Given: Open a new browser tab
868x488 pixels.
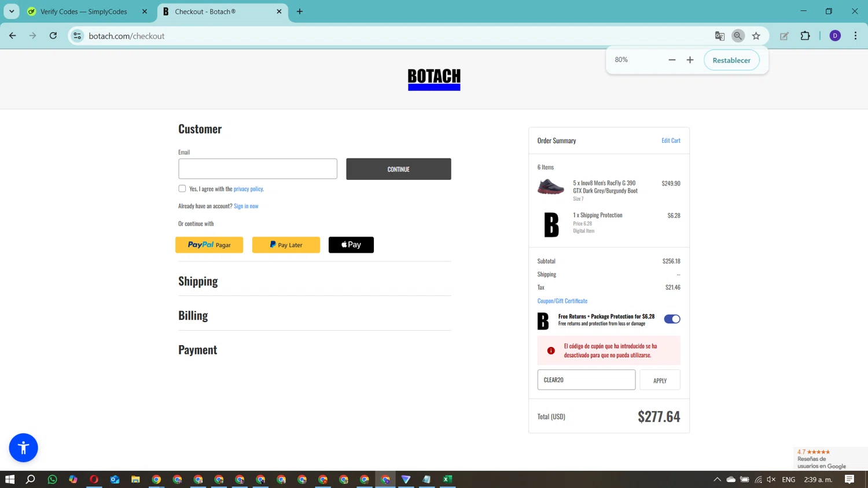Looking at the screenshot, I should click(x=300, y=12).
